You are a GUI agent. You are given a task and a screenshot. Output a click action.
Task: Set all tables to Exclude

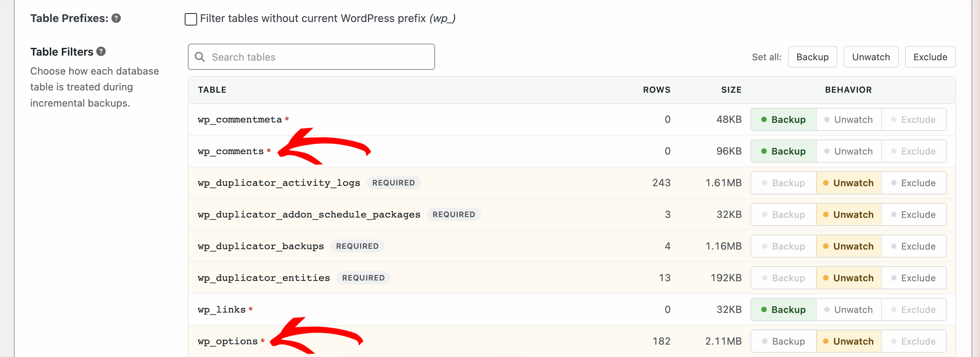coord(931,57)
